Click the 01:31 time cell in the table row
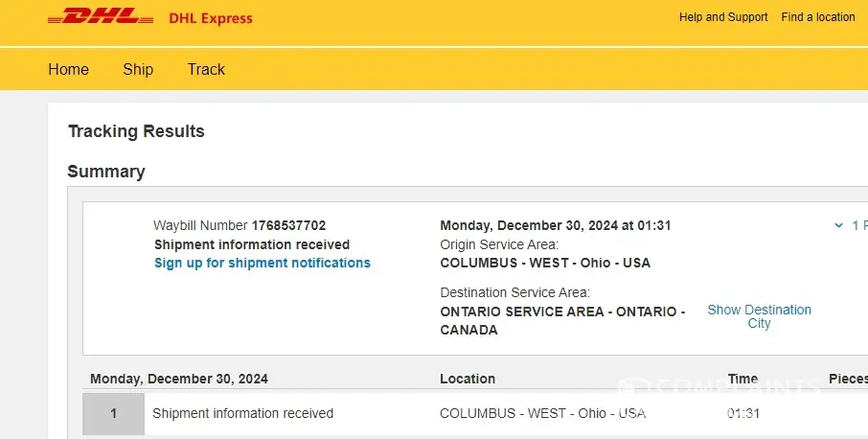Screen dimensions: 868x439 [742, 414]
